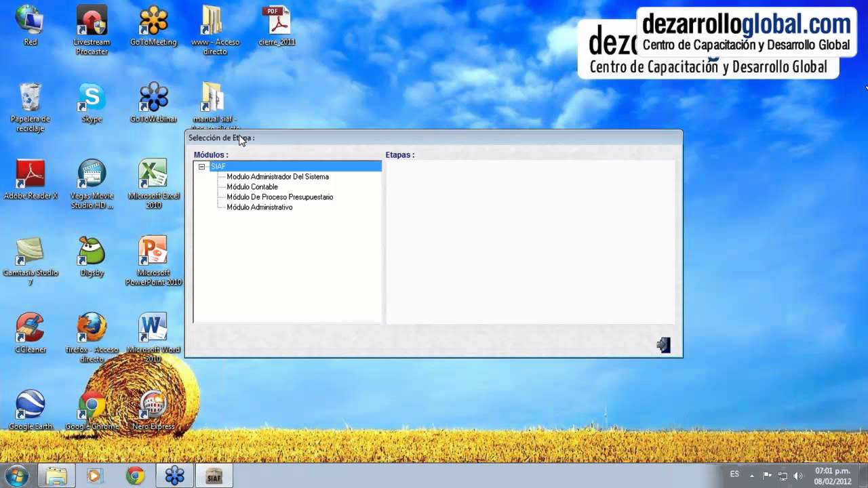
Task: Select Módulo Administrativo in the tree
Action: (x=260, y=207)
